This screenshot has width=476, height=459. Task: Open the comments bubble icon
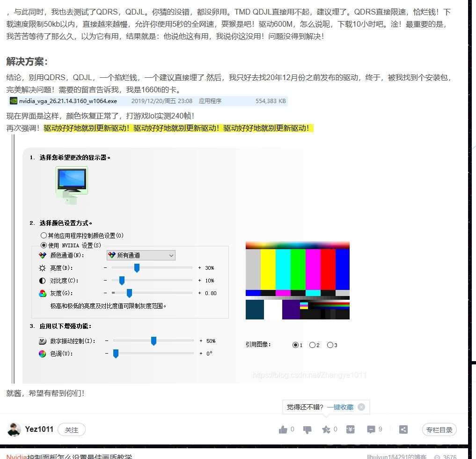point(371,429)
